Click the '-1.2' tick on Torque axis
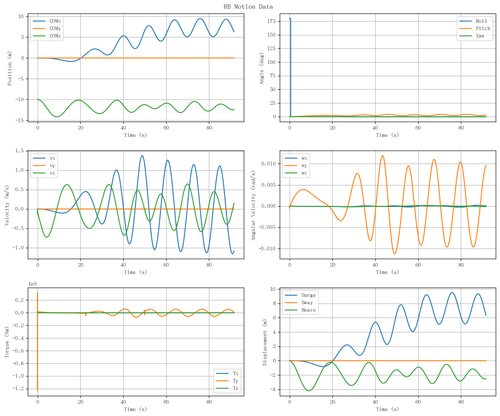 [19, 389]
